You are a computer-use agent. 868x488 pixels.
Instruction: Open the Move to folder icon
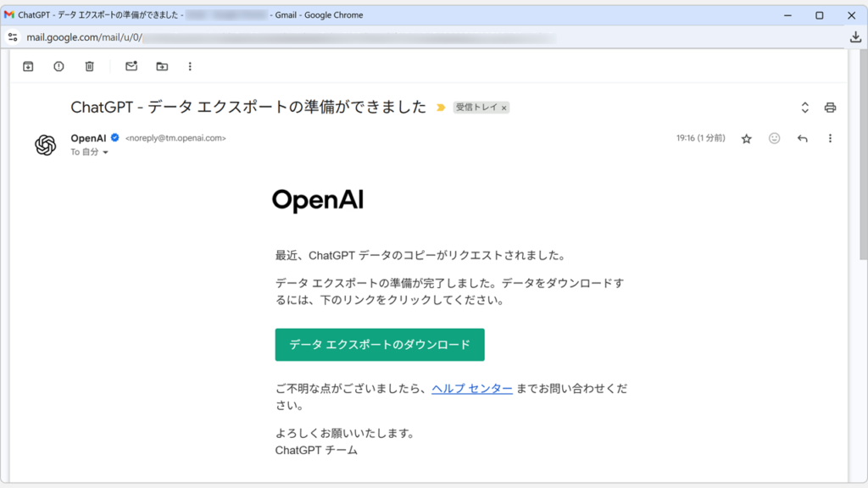[162, 66]
